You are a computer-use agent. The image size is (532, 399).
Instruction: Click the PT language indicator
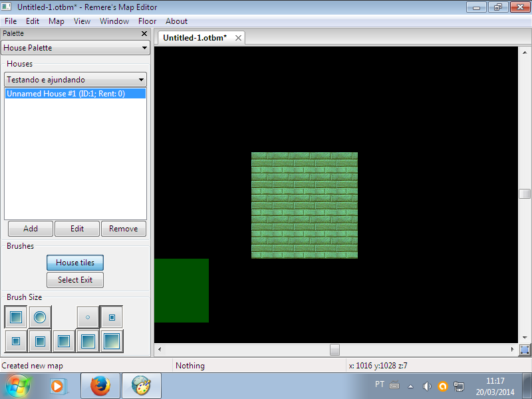380,384
